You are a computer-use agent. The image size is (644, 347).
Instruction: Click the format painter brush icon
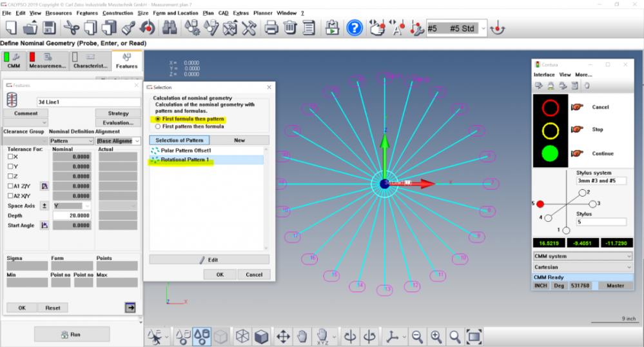point(128,28)
